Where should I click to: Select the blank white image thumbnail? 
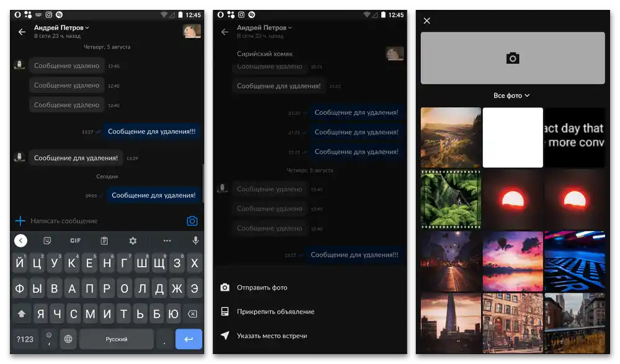click(513, 137)
